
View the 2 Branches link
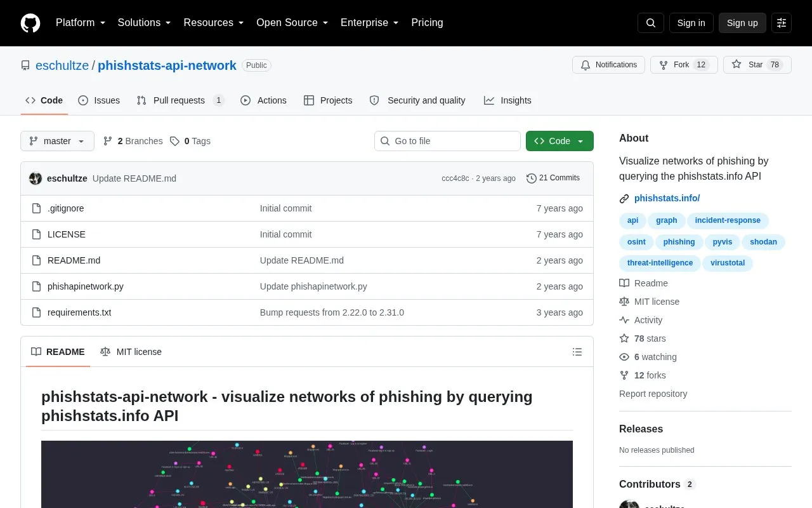click(133, 141)
